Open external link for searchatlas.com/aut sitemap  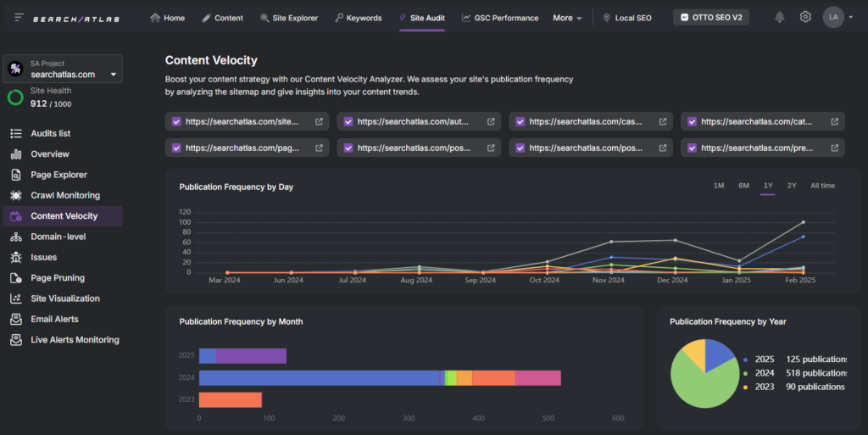click(491, 122)
